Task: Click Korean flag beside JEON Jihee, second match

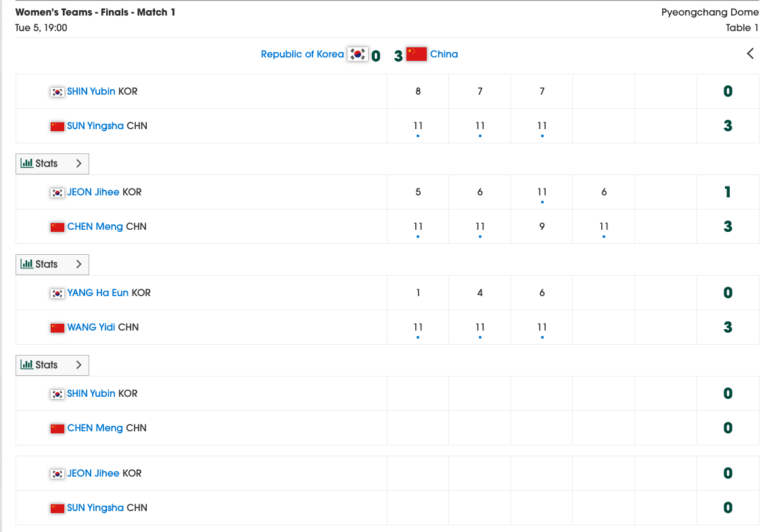Action: coord(57,193)
